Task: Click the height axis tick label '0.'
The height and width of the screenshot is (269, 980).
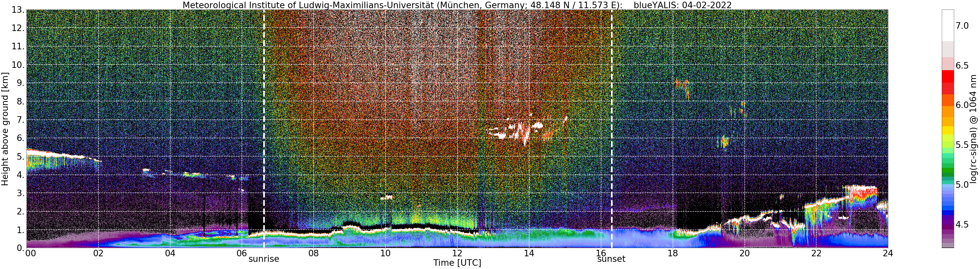Action: click(x=21, y=247)
